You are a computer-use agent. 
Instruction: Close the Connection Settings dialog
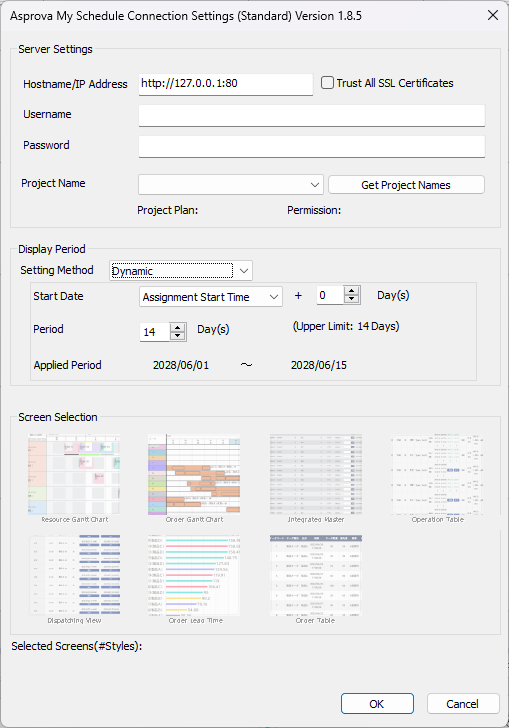pyautogui.click(x=493, y=15)
